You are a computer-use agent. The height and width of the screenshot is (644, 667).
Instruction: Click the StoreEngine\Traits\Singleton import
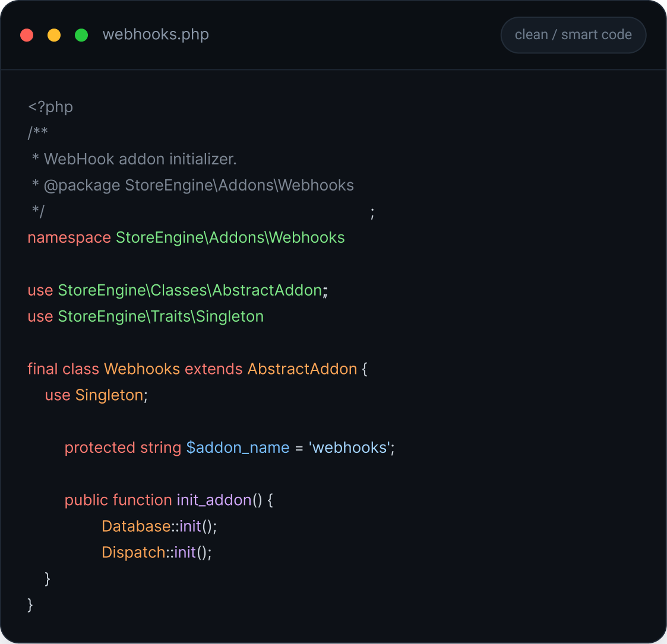coord(161,317)
